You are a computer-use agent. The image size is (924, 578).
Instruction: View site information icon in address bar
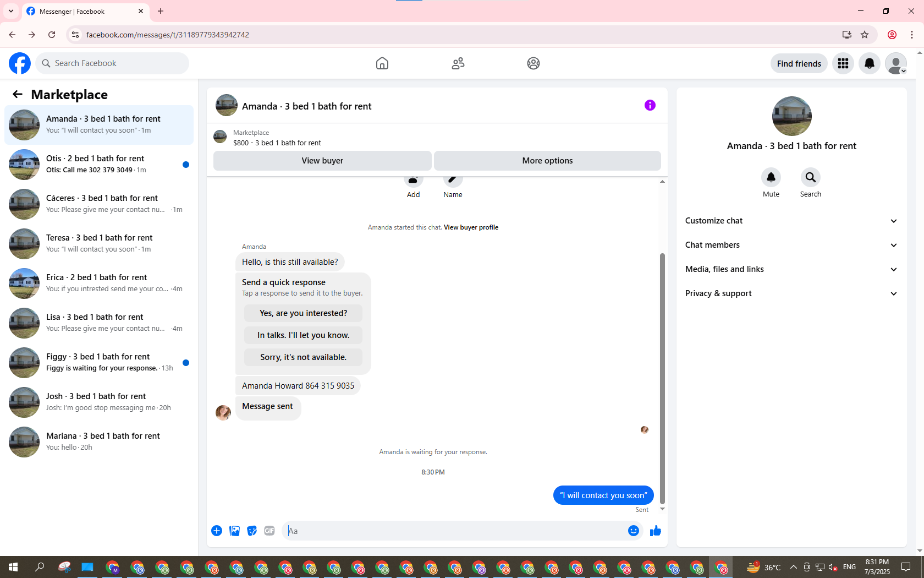[x=75, y=35]
